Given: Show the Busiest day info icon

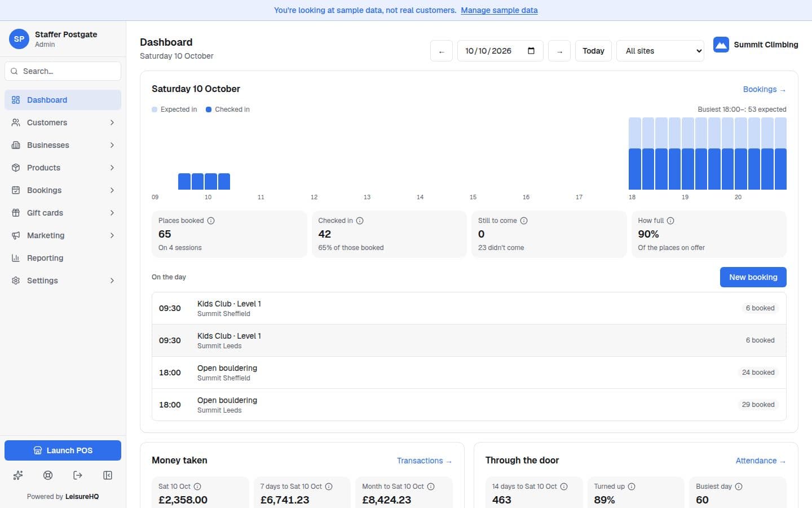Looking at the screenshot, I should click(739, 487).
